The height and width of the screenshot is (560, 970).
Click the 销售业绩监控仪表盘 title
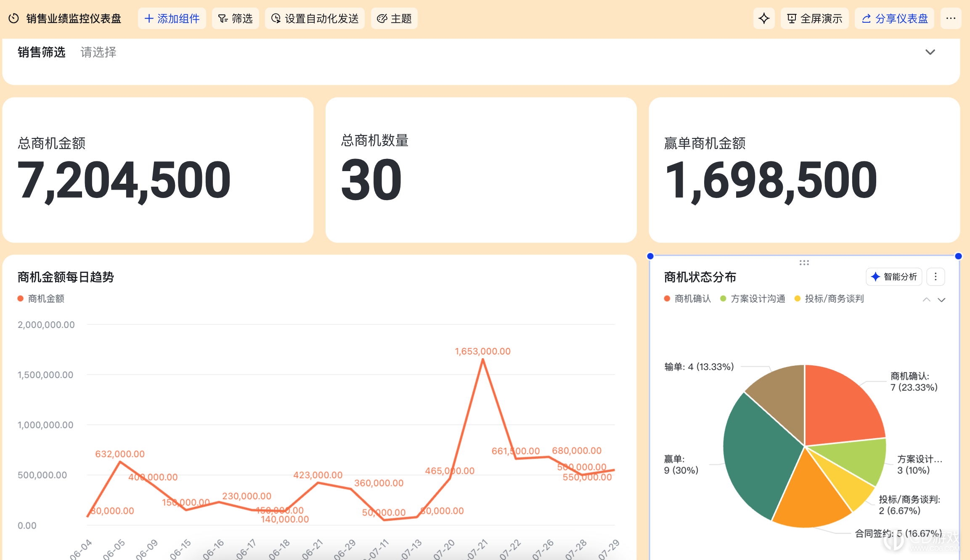(x=74, y=18)
